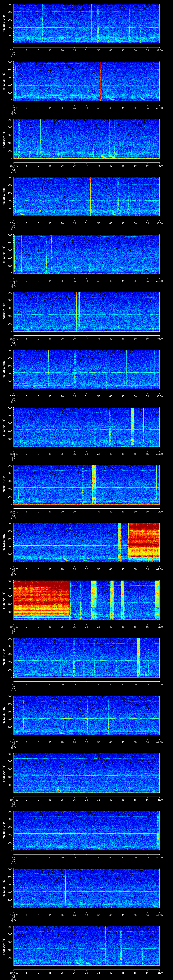Click the 3:43:00 start time label
The height and width of the screenshot is (980, 173).
tap(14, 742)
